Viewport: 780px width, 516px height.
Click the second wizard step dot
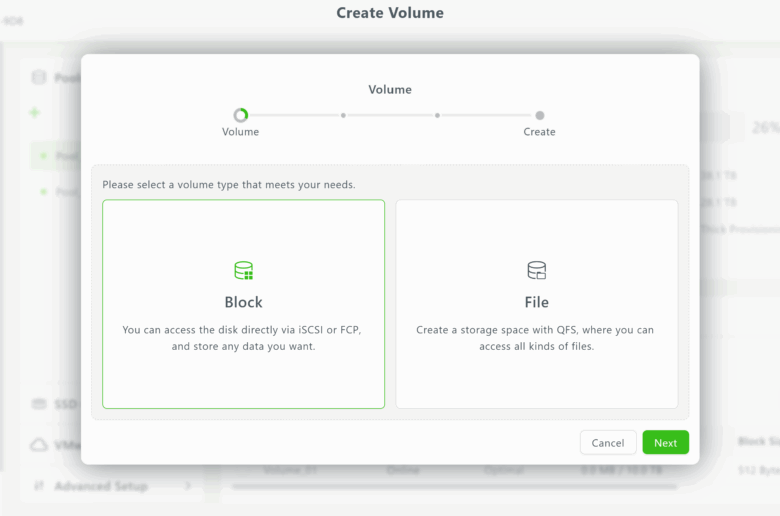[x=343, y=115]
